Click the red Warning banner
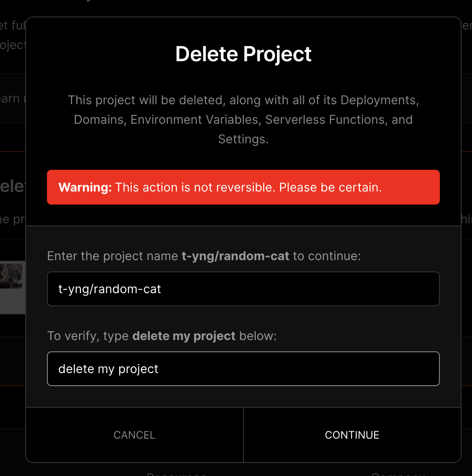The height and width of the screenshot is (476, 472). (243, 187)
